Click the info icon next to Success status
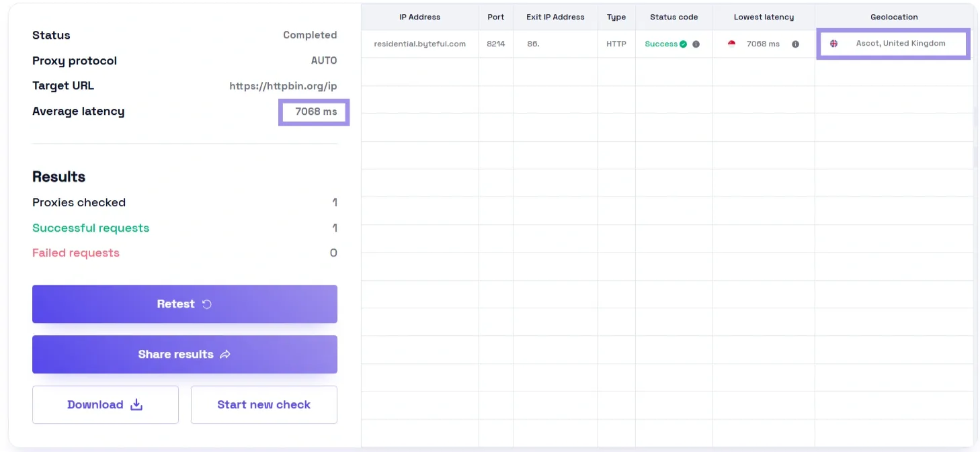 696,44
